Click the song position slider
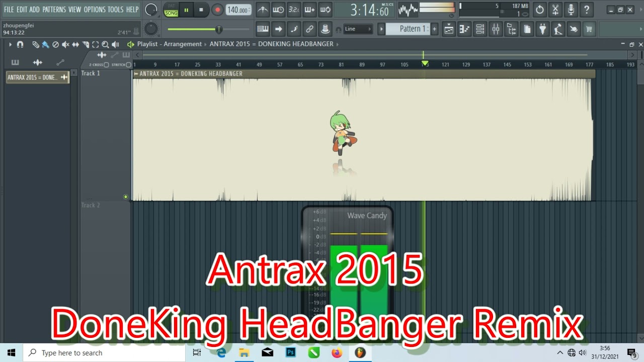Viewport: 644px width, 362px height. (208, 29)
